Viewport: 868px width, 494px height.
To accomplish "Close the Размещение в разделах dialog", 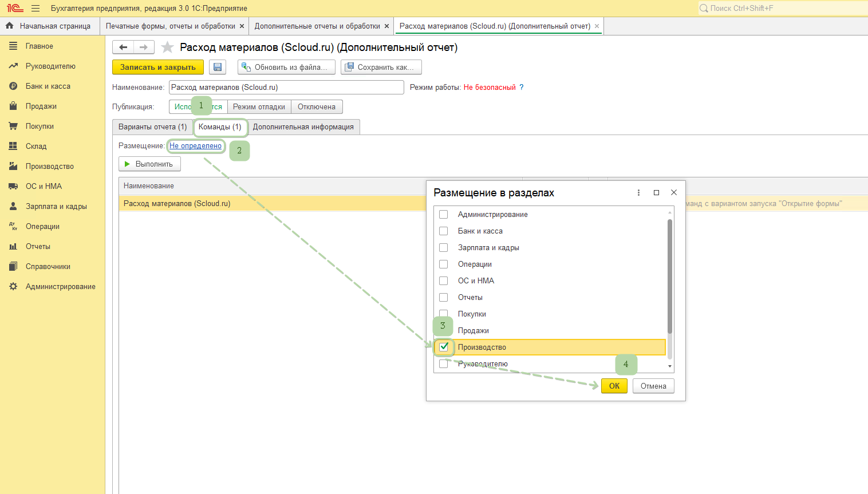I will point(674,192).
